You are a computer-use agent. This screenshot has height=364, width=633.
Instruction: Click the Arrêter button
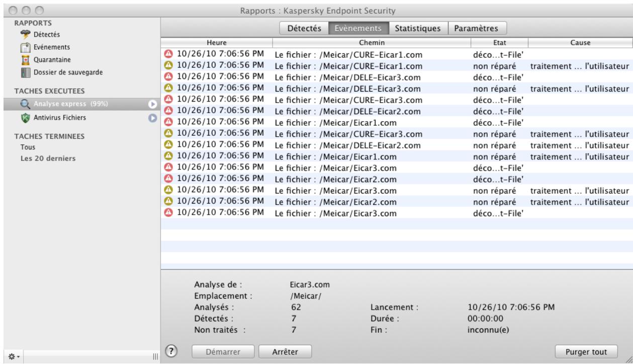pos(285,351)
